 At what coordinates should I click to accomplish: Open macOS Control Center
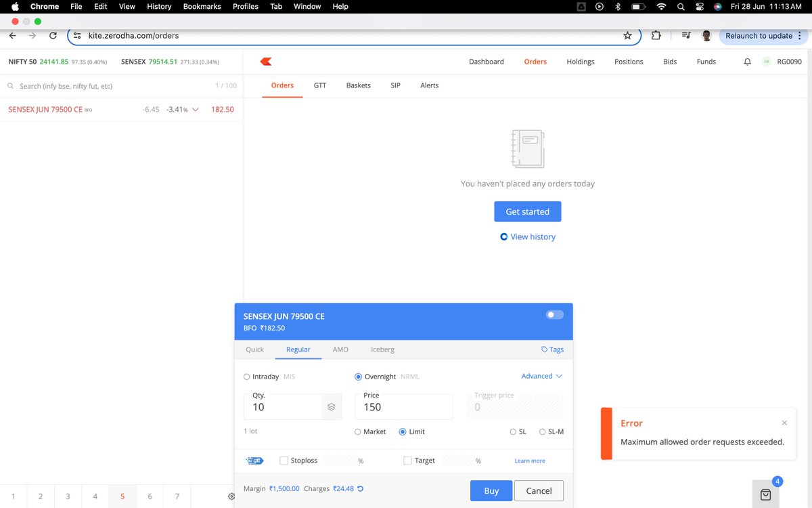(699, 6)
